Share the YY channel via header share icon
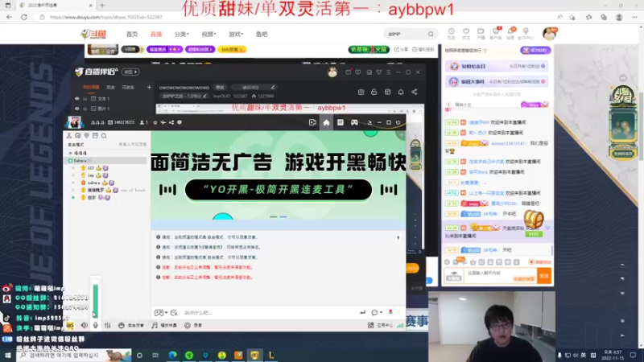The image size is (644, 362). tap(171, 122)
